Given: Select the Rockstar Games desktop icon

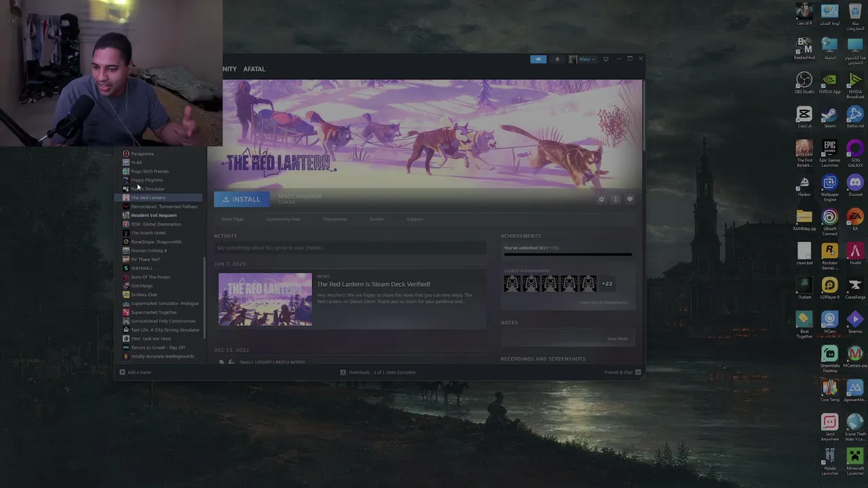Looking at the screenshot, I should point(829,257).
